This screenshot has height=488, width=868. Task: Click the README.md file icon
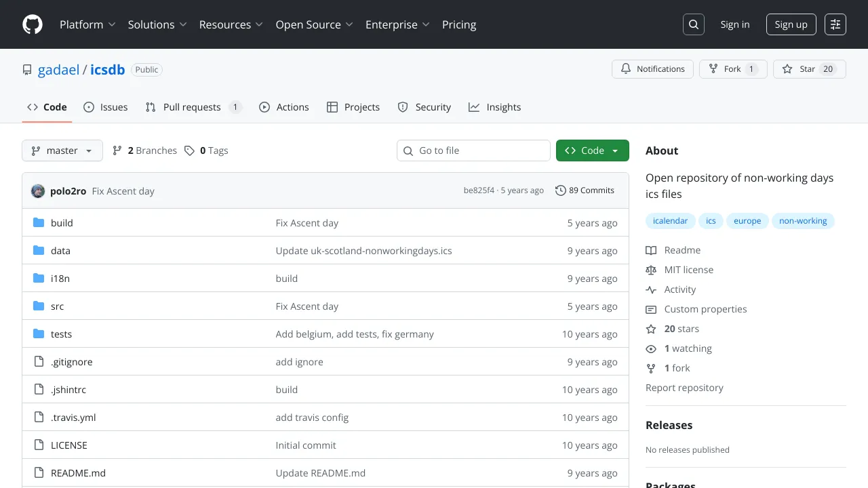(x=39, y=472)
